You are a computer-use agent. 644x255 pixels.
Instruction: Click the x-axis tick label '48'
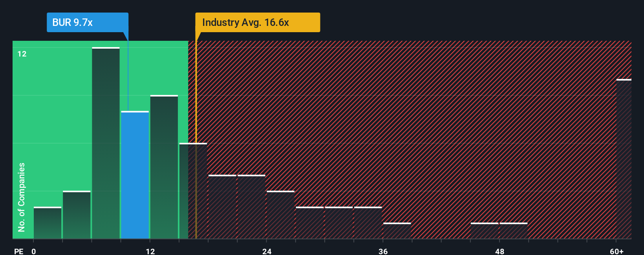499,251
